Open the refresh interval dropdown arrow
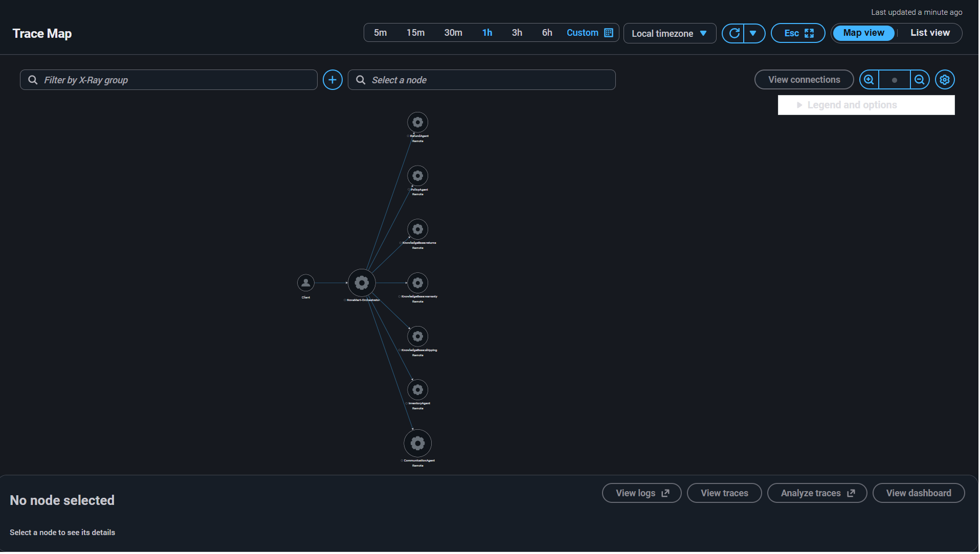Screen dimensions: 980x554 coord(754,33)
